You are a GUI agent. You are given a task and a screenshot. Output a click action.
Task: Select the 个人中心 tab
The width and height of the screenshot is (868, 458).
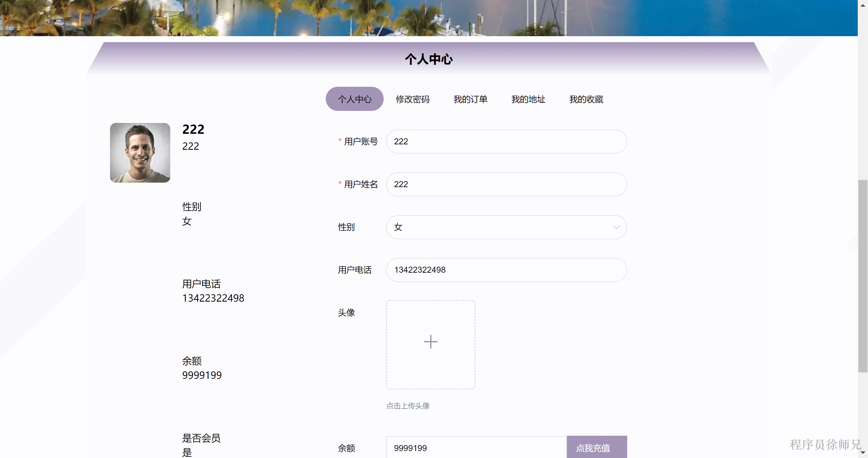354,99
